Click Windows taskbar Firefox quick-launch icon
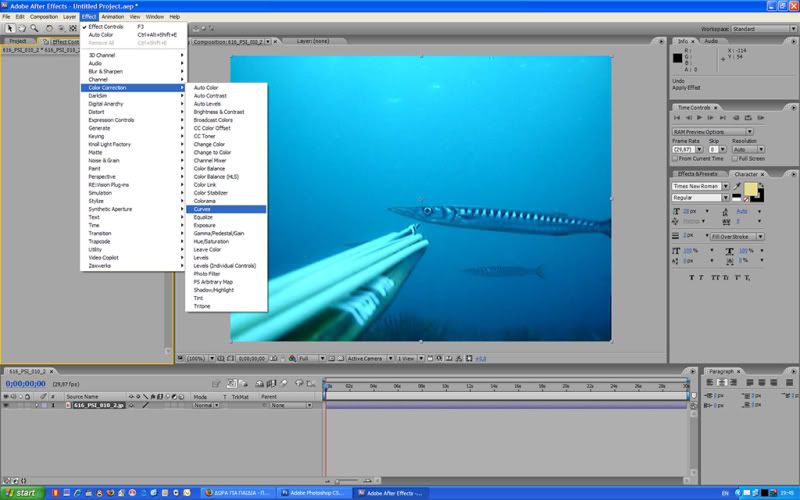The height and width of the screenshot is (500, 800). (110, 493)
